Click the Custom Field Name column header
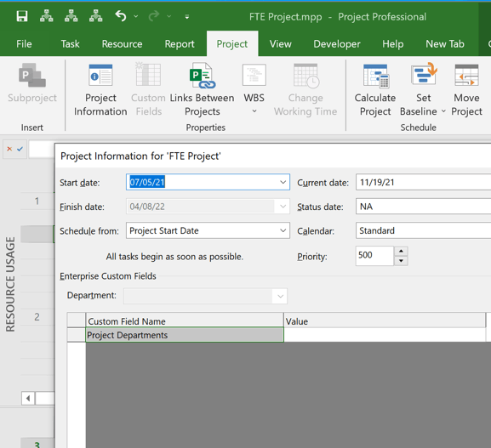The height and width of the screenshot is (448, 491). click(x=185, y=320)
